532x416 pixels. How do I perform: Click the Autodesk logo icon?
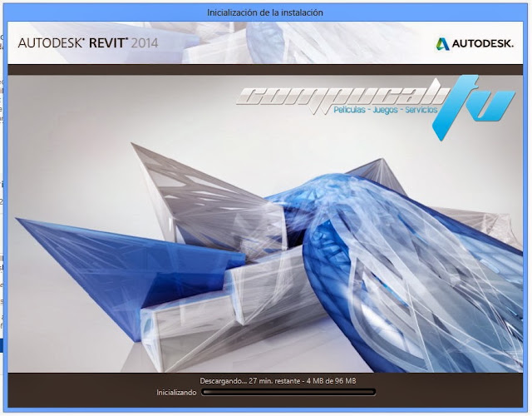tap(442, 44)
